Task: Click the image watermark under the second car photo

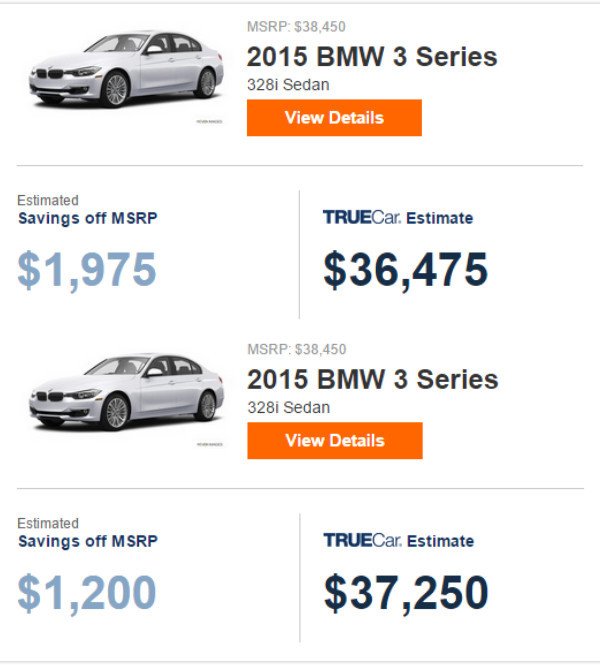Action: pyautogui.click(x=210, y=444)
